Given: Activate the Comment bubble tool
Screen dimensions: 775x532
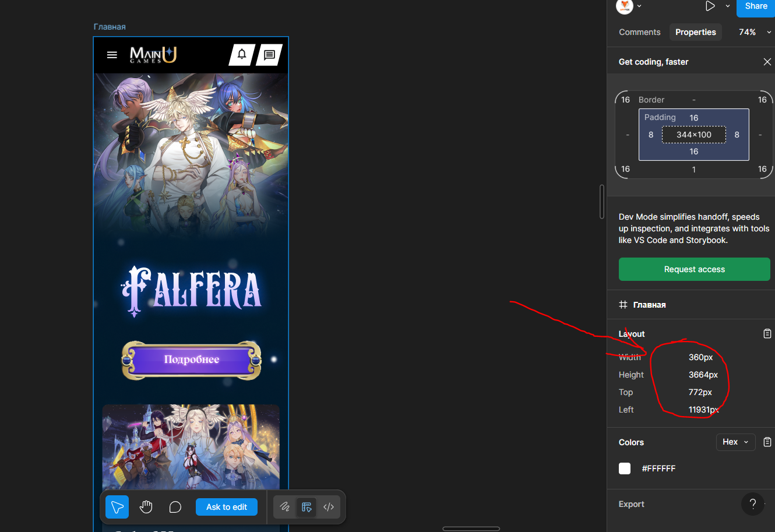Looking at the screenshot, I should coord(175,507).
